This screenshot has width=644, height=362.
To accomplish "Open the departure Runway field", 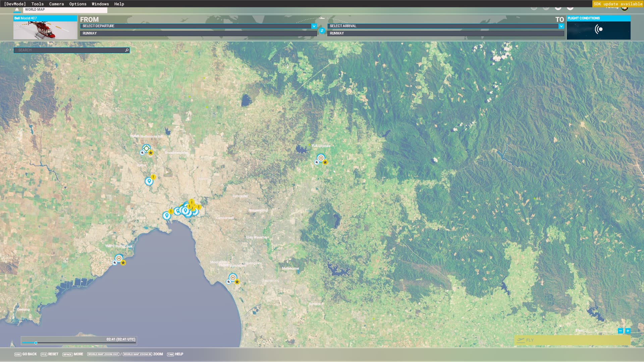I will point(198,34).
